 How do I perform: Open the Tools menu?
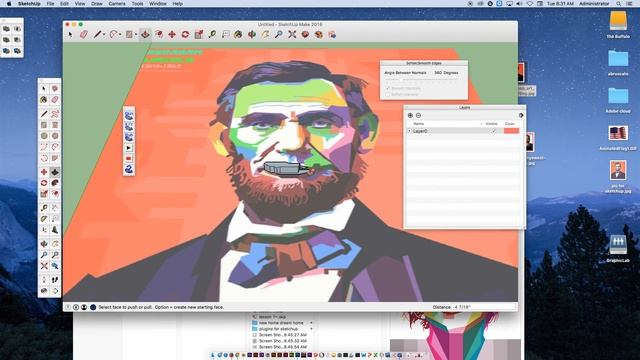(137, 4)
